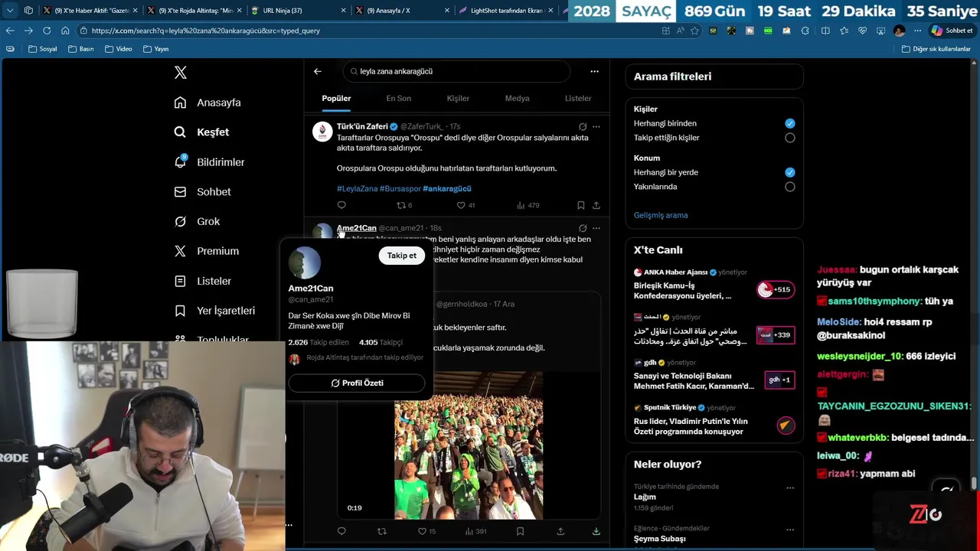Open the search options three-dot menu
Screen dimensions: 980x551
(594, 71)
